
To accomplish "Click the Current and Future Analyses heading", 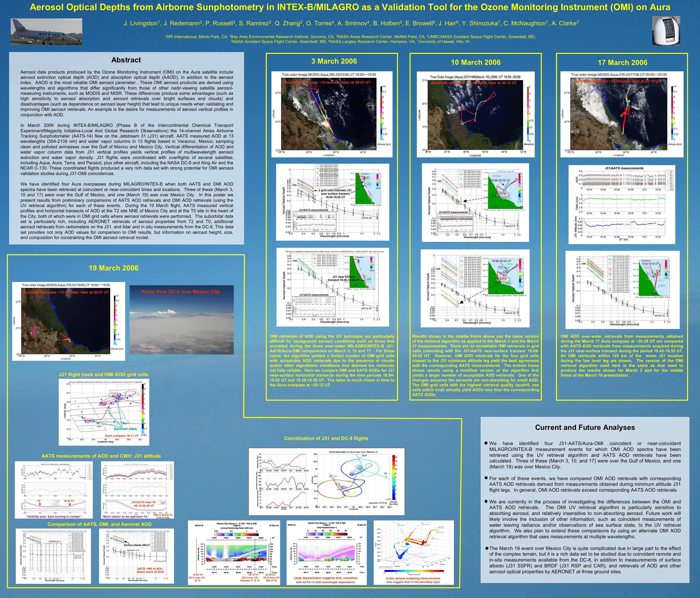I will [x=585, y=428].
